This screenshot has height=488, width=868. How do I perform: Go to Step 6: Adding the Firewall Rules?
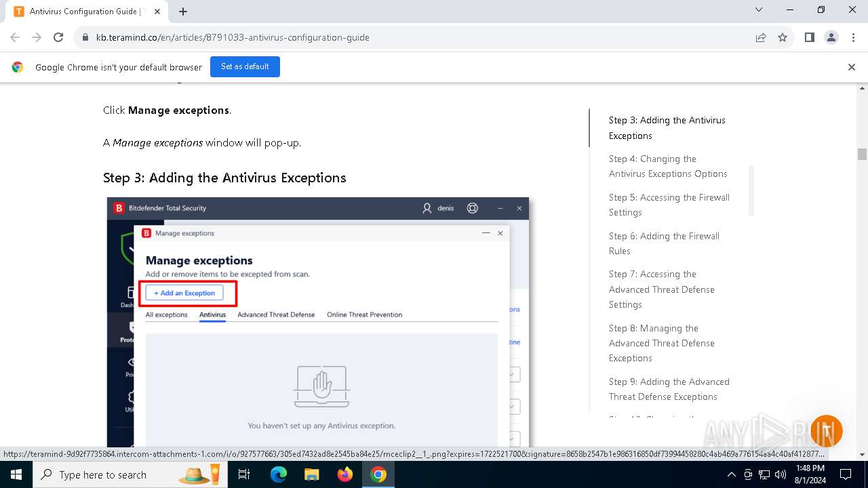pos(664,243)
